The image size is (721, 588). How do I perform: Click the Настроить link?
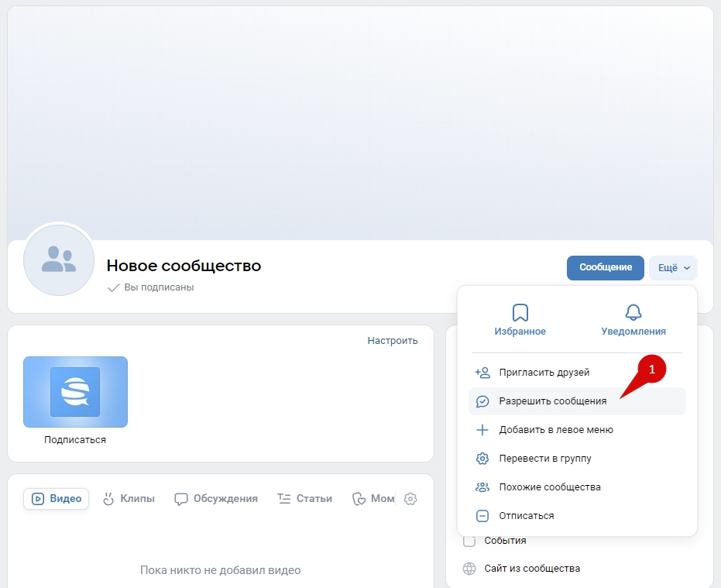click(x=392, y=340)
